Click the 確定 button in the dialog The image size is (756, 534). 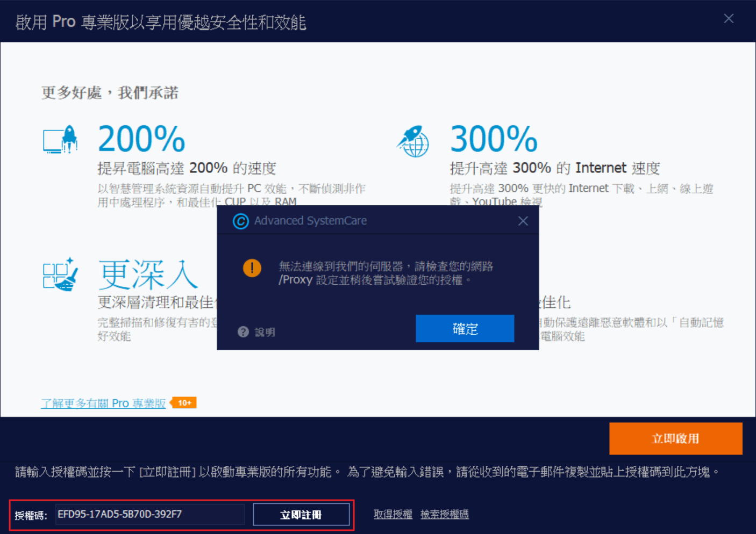click(x=465, y=328)
